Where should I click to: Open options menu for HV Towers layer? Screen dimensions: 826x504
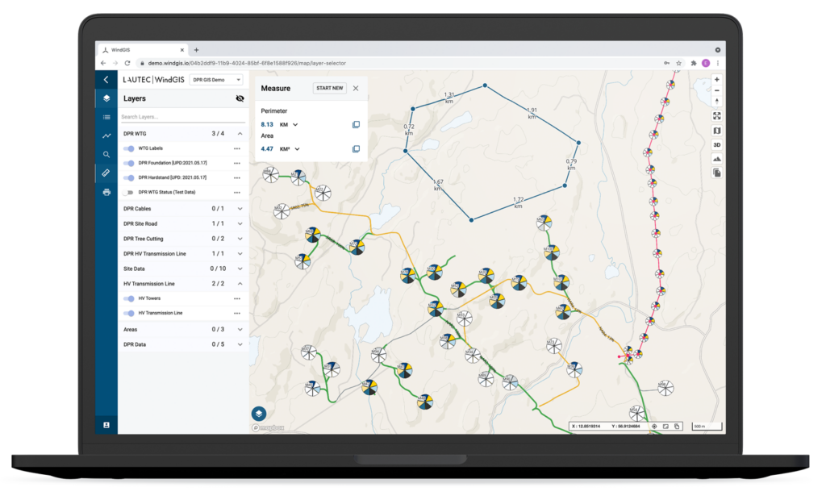[237, 298]
